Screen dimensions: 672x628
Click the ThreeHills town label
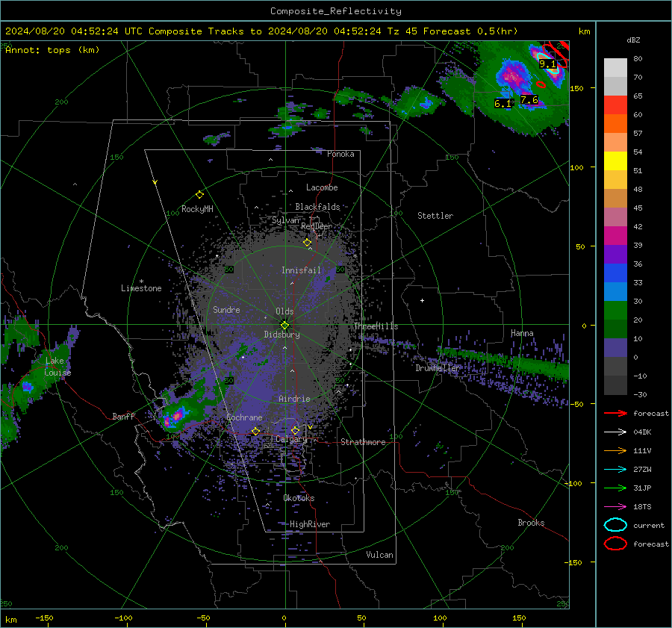(x=376, y=326)
